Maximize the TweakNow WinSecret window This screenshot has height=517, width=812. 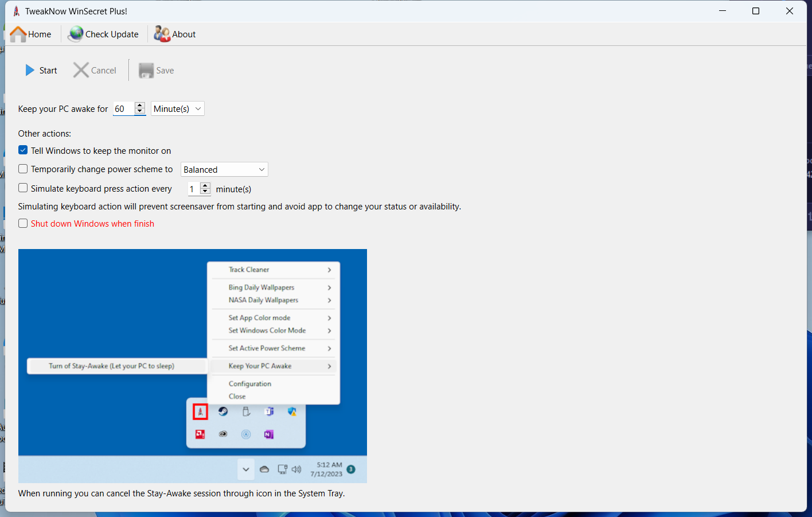point(756,11)
